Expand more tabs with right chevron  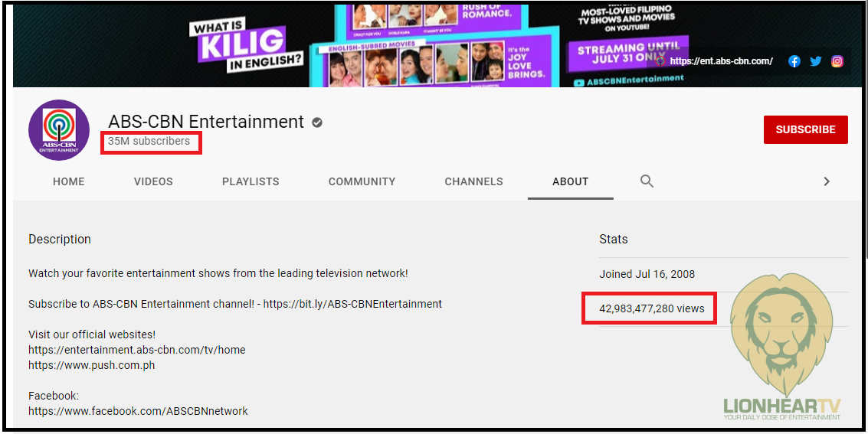pos(827,181)
